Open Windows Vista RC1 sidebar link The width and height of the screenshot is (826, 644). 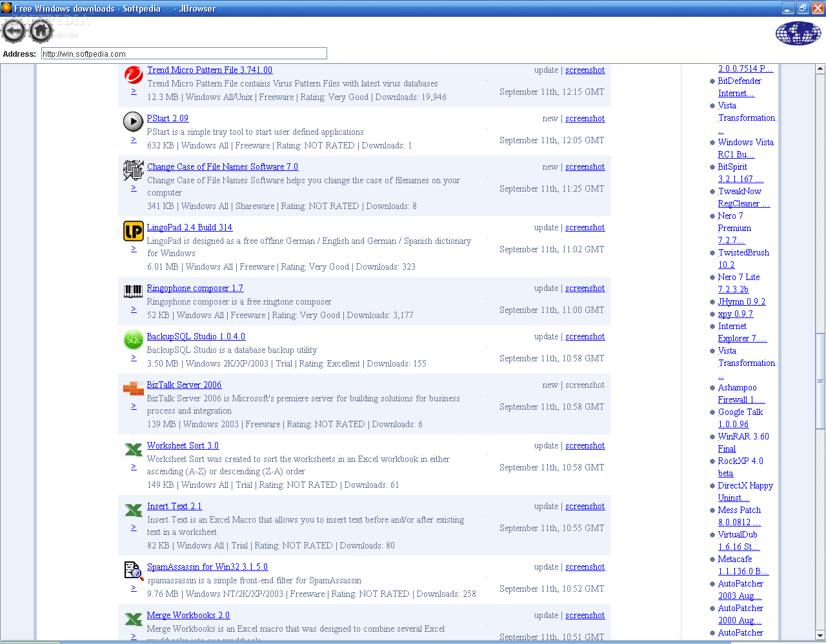[x=745, y=148]
